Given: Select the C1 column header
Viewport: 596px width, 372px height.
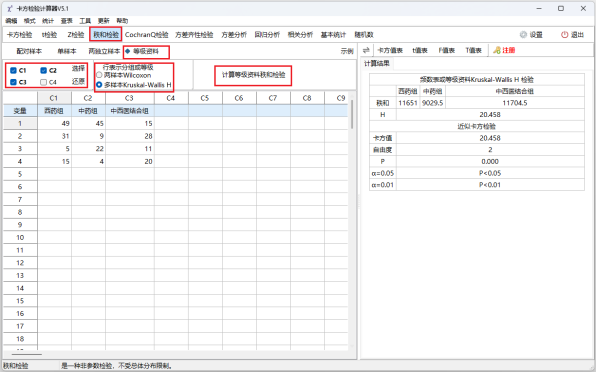Looking at the screenshot, I should click(54, 98).
